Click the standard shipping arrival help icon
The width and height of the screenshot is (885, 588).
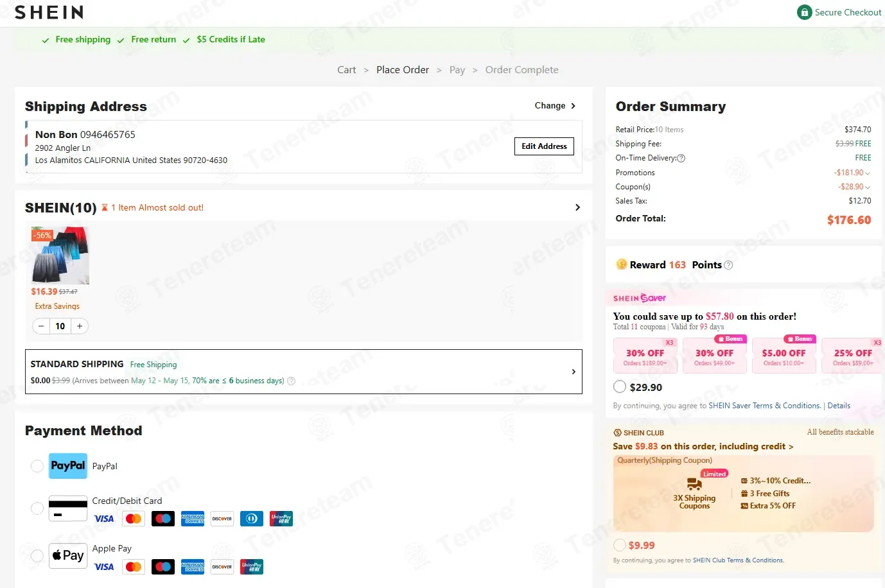291,381
